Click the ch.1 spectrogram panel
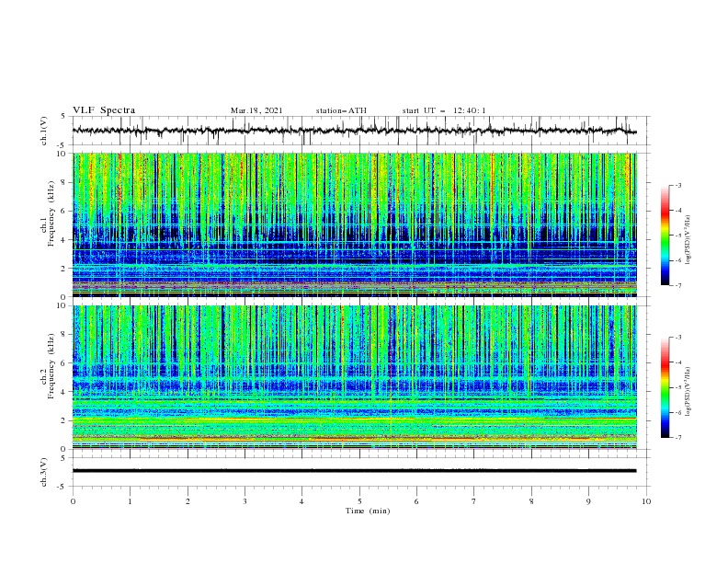Screen dimensions: 728x563 355,224
